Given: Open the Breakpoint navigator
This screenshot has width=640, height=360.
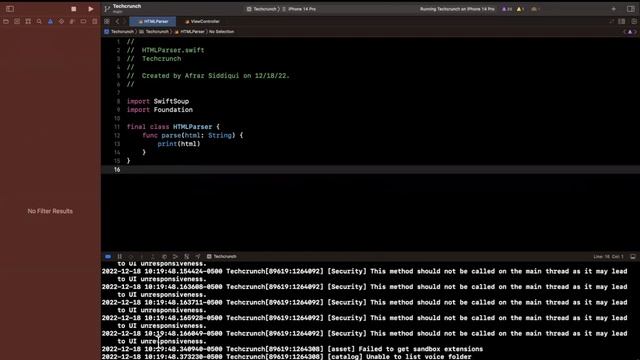Looking at the screenshot, I should tap(83, 21).
